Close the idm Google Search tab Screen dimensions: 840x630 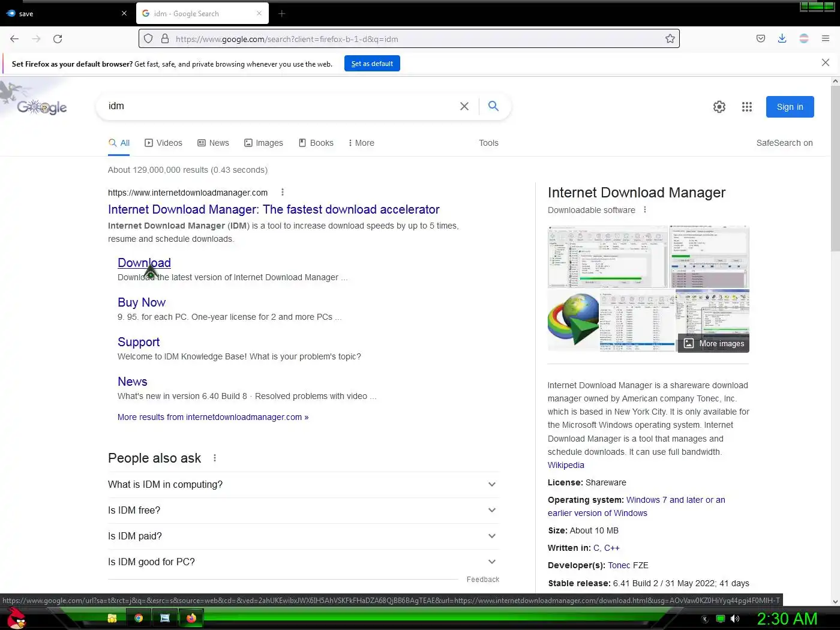pos(259,13)
